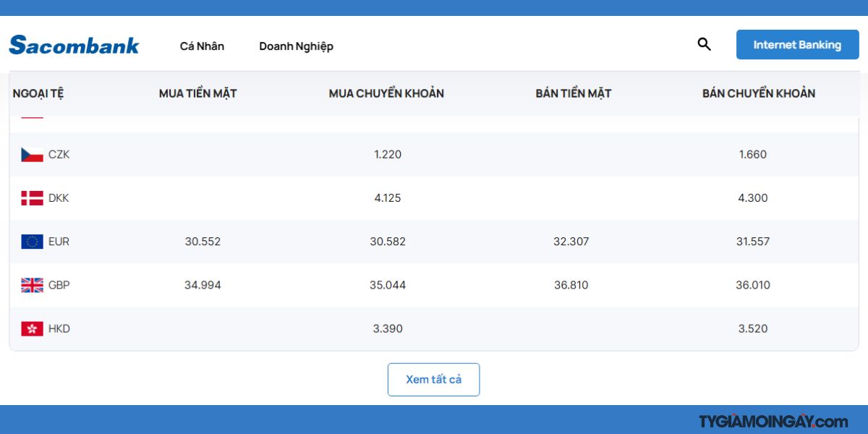Click the TYGIAMOINGAY.com watermark link

[x=773, y=422]
